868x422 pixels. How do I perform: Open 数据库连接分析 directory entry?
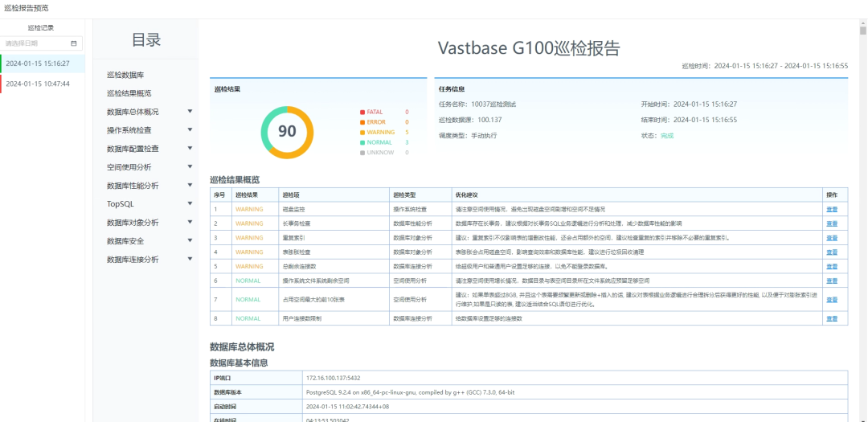pos(133,259)
